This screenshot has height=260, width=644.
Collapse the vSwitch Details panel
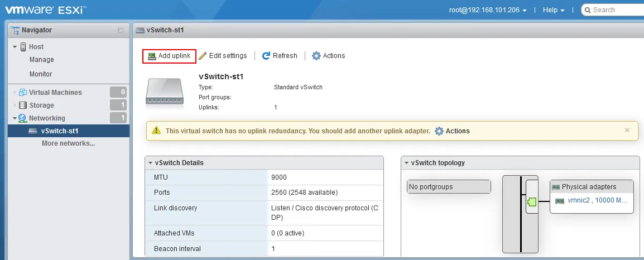(150, 163)
